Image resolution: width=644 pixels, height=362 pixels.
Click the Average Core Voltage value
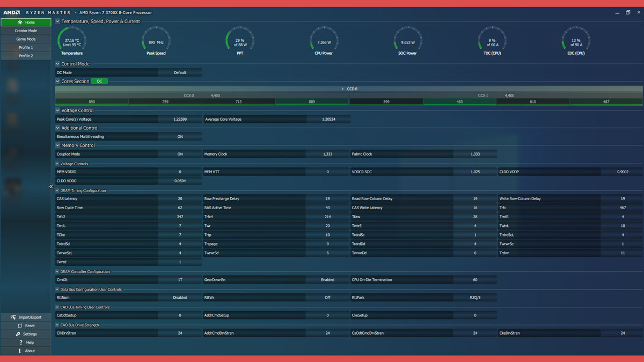[x=328, y=119]
